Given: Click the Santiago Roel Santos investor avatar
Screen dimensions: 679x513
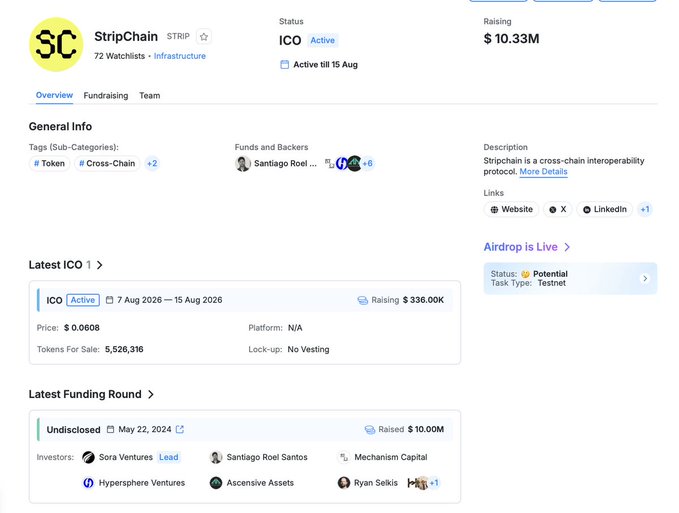Looking at the screenshot, I should point(216,457).
